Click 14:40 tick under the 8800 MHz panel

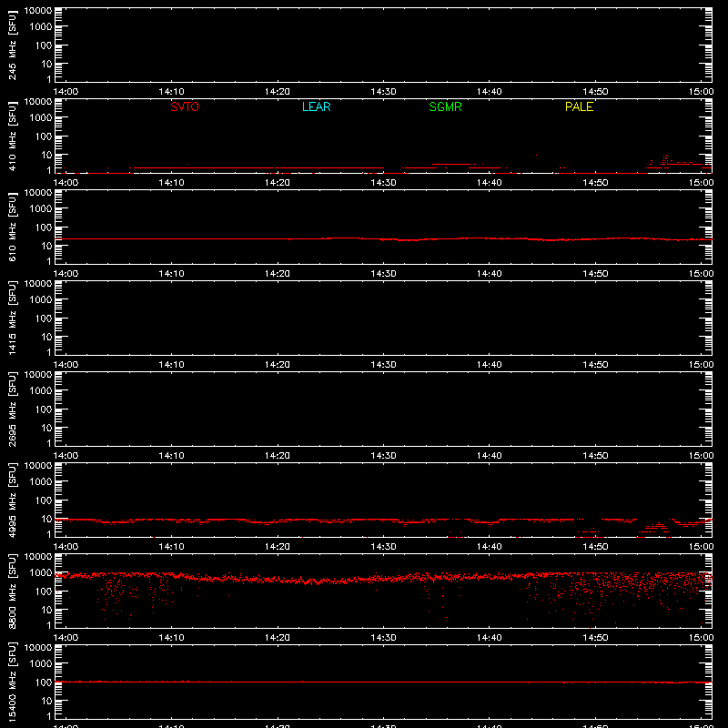(490, 638)
